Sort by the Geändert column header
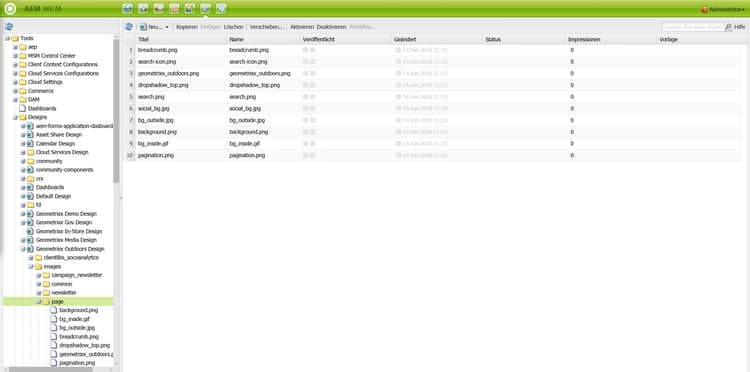 [438, 39]
